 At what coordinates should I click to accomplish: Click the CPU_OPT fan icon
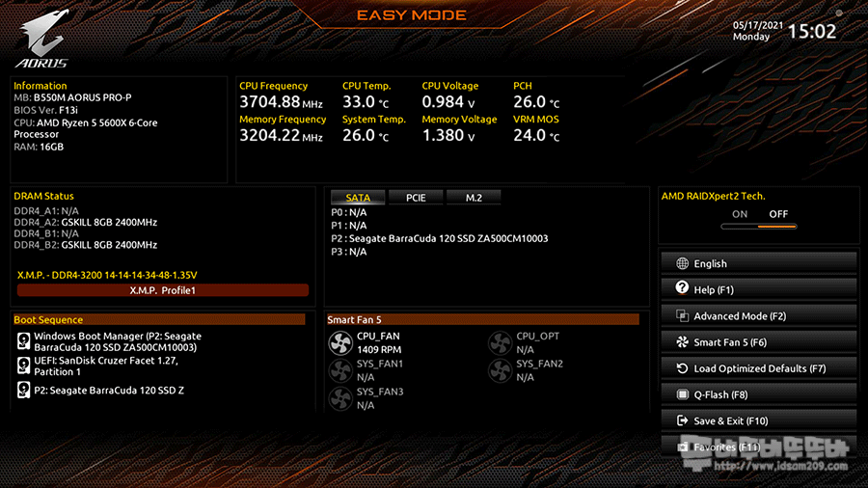click(500, 343)
